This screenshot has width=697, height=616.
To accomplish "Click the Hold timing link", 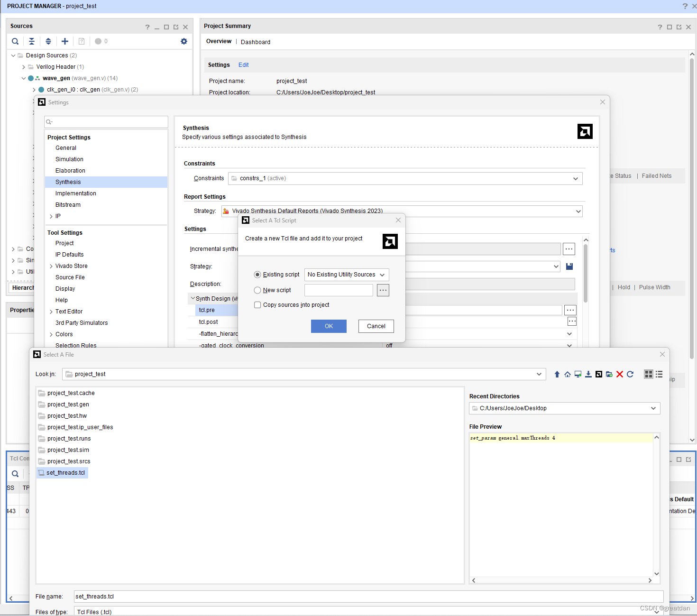I will point(624,287).
